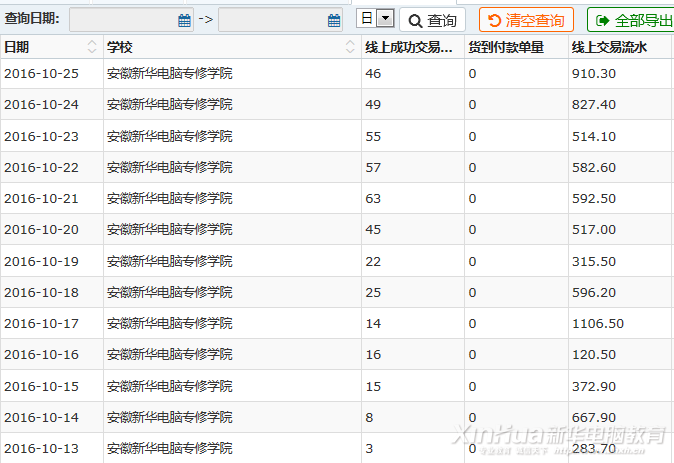Click the school name in 2016-10-23 row
Viewport: 674px width, 463px height.
(169, 136)
